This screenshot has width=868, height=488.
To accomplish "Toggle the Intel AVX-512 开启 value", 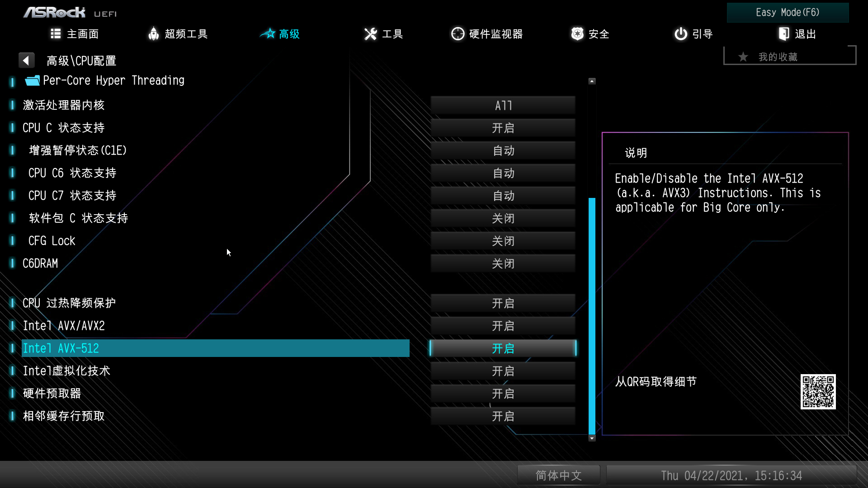I will pos(503,348).
